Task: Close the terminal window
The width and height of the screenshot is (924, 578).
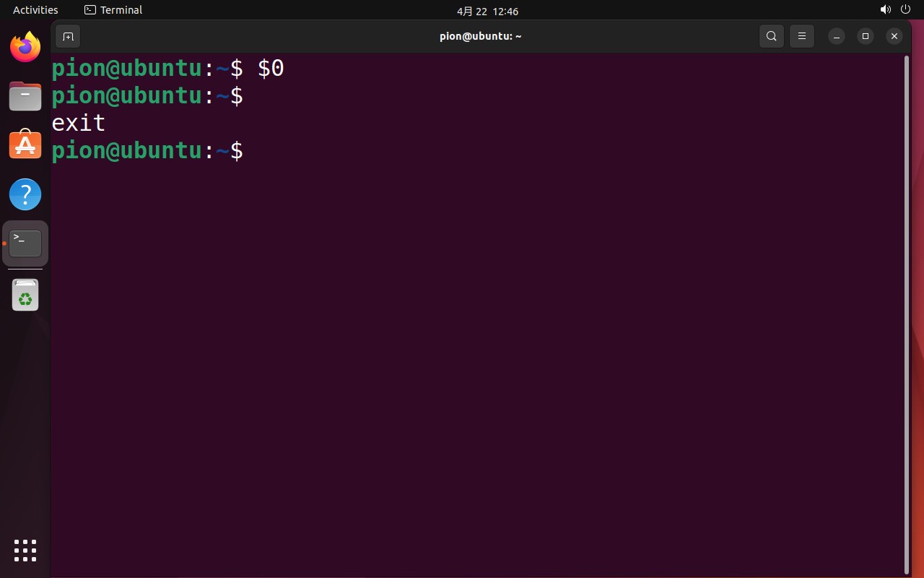Action: 894,36
